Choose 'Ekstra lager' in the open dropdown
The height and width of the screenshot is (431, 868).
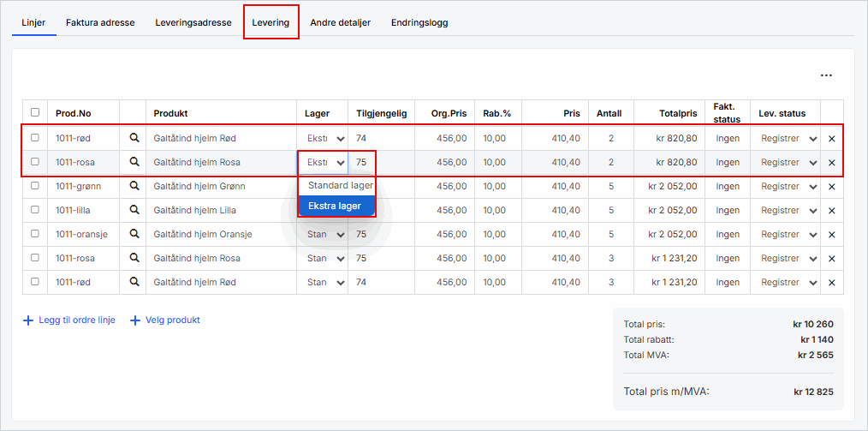(335, 206)
